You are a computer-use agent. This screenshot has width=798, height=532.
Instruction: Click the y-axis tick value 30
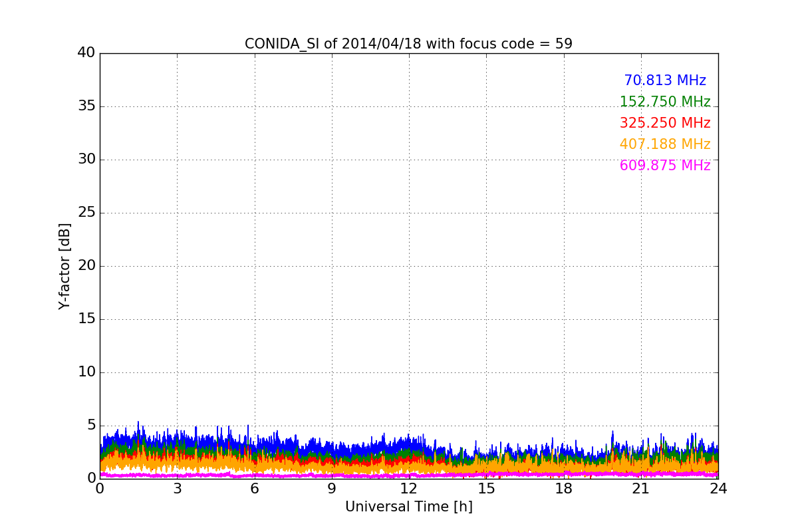pos(86,159)
